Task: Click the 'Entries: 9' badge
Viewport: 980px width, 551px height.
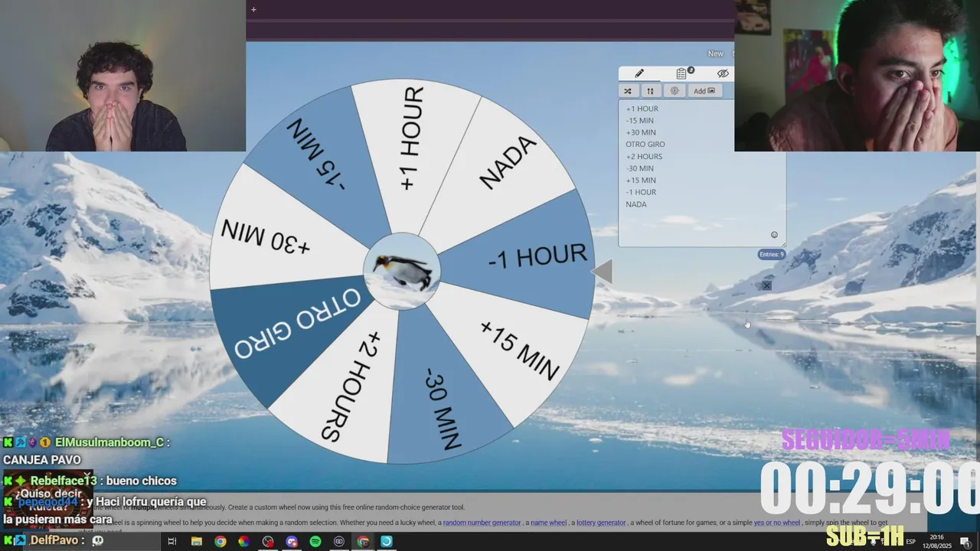Action: coord(771,254)
